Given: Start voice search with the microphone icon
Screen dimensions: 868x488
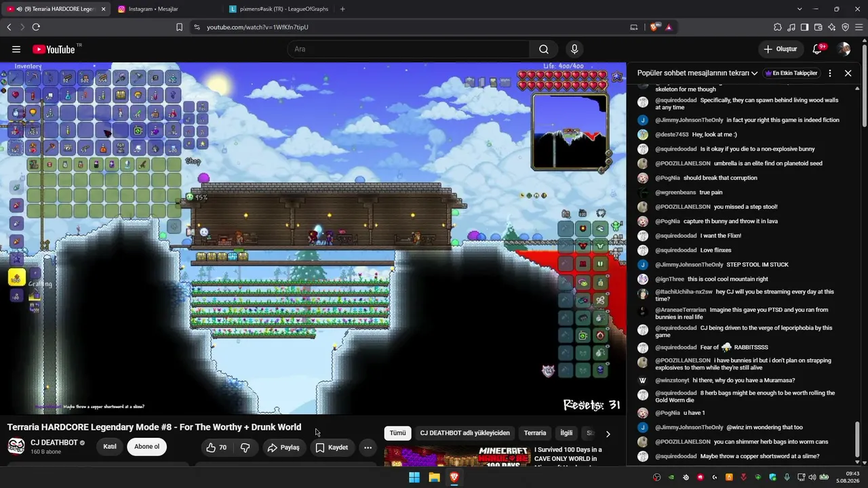Looking at the screenshot, I should coord(574,49).
